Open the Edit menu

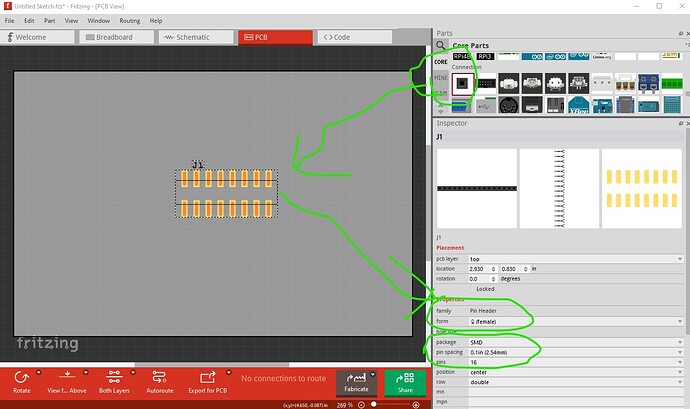(29, 21)
